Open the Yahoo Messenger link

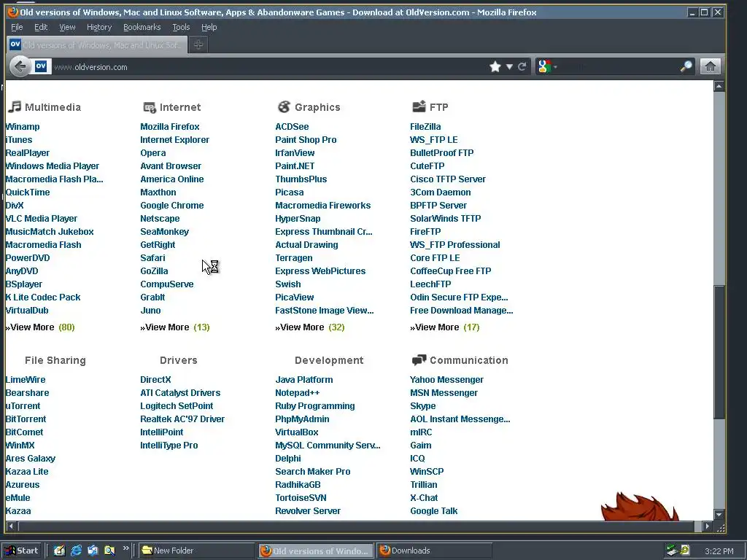(x=447, y=379)
